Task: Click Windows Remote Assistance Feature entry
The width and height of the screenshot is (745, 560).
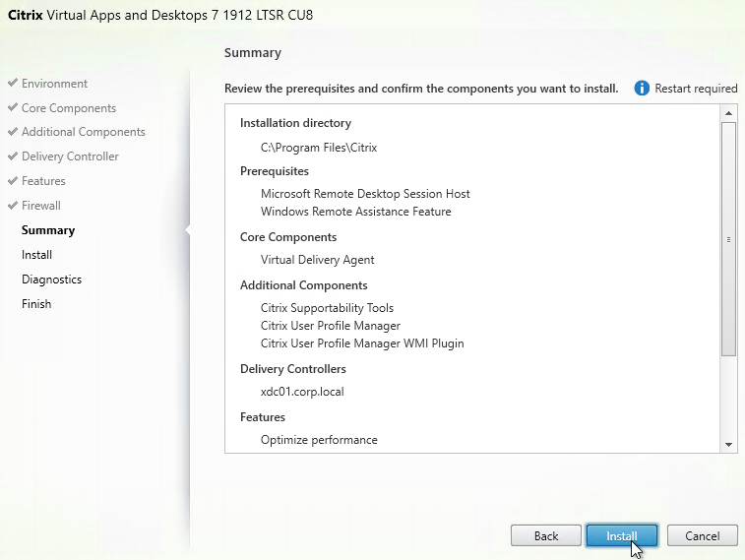Action: (x=356, y=212)
